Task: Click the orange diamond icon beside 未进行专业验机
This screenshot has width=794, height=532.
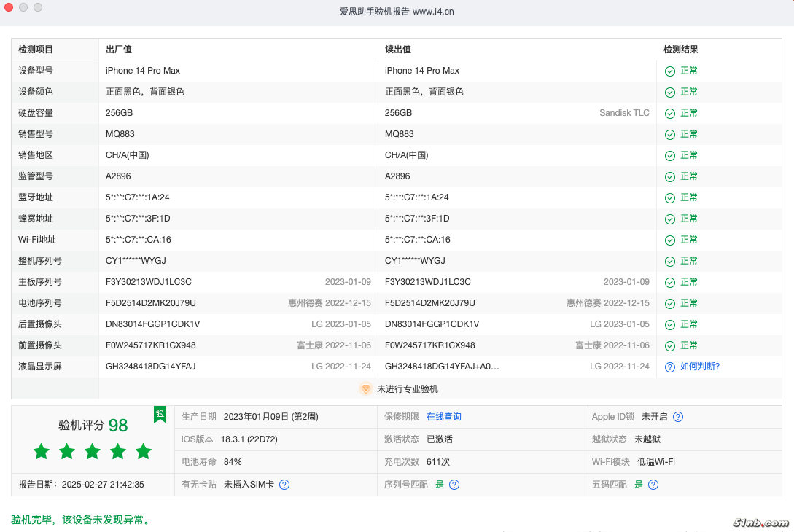Action: [365, 389]
